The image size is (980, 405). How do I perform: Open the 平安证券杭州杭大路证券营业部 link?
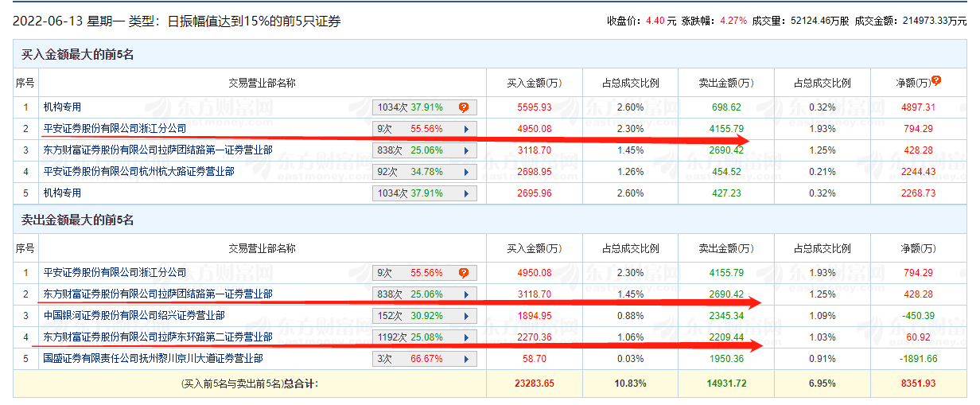coord(139,171)
